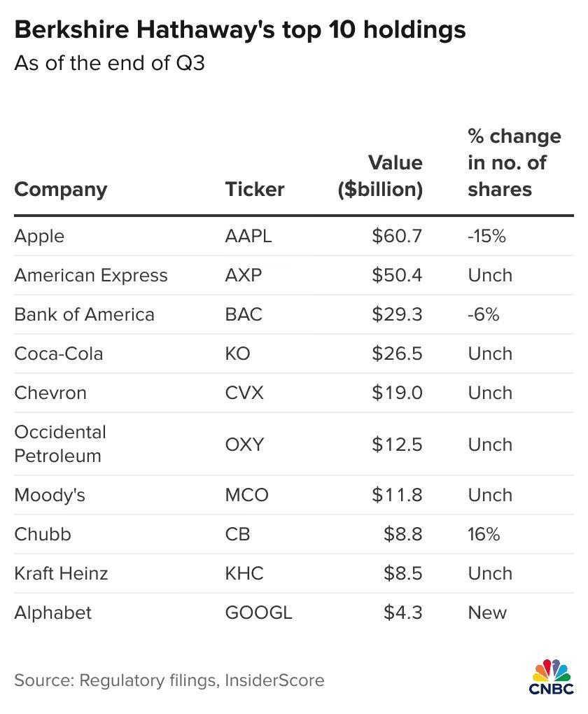Click the Berkshire Hathaway chart title
The image size is (588, 714).
(x=240, y=30)
